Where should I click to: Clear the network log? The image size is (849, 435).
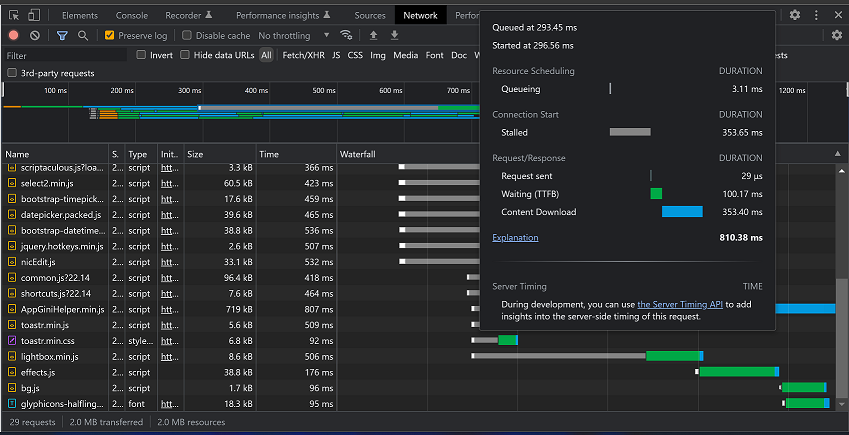point(35,35)
